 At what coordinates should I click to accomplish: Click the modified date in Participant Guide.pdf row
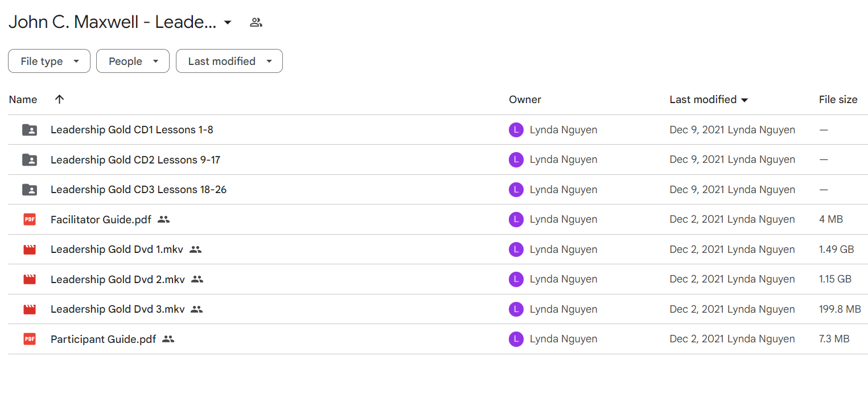tap(697, 339)
